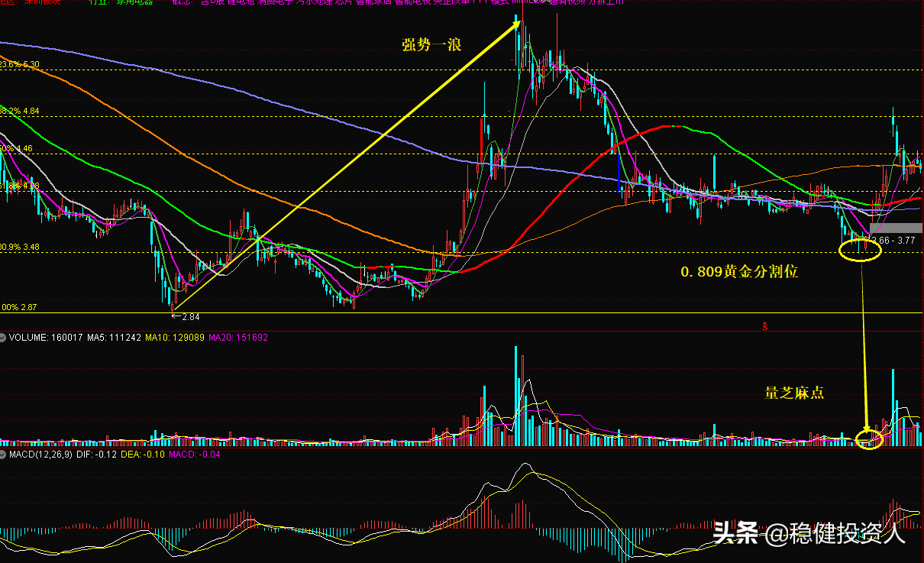924x563 pixels.
Task: Click the 2.84 low price arrow marker
Action: (186, 315)
